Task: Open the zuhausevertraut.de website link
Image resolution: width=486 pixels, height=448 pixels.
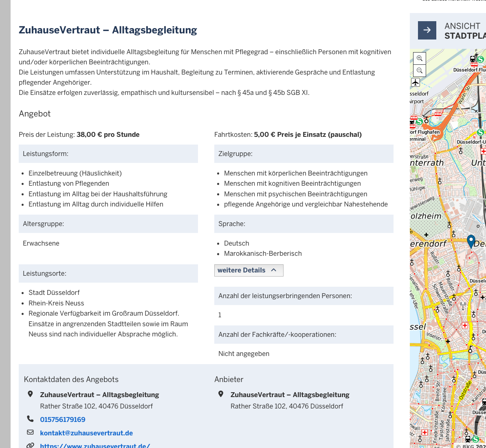Action: pos(95,446)
